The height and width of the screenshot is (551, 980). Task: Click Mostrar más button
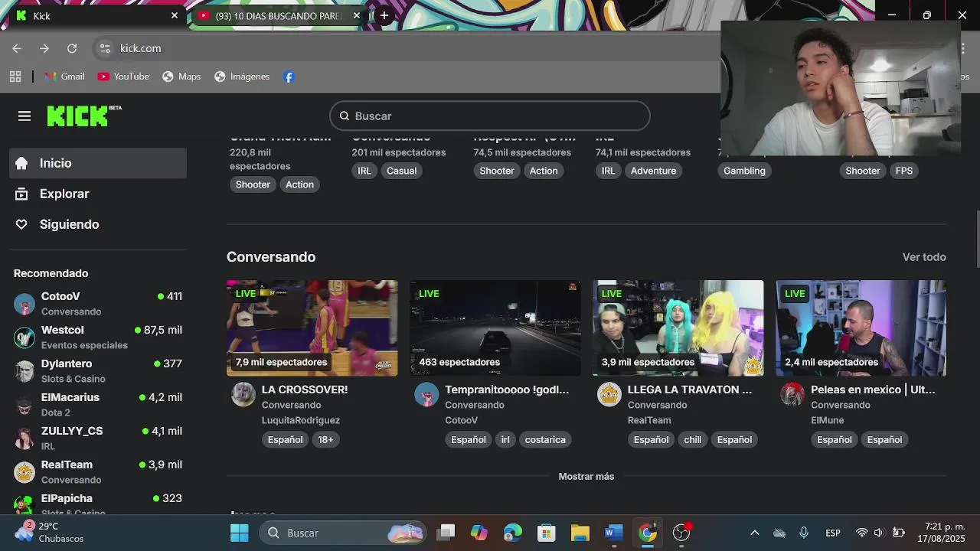click(x=586, y=476)
